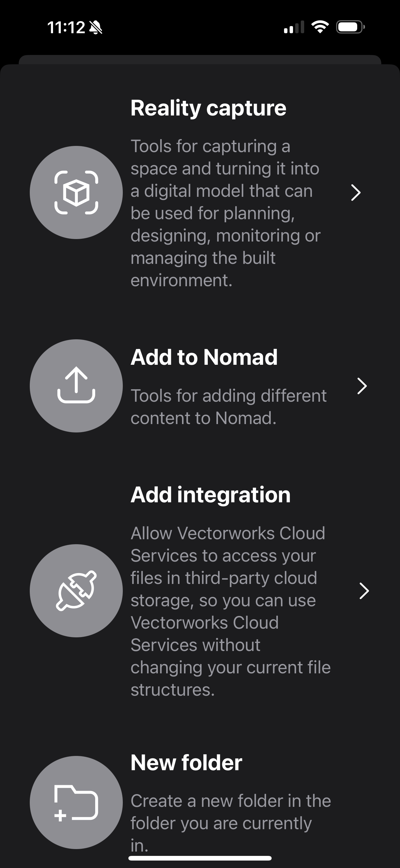
Task: Tap the Add integration plug icon
Action: (76, 590)
